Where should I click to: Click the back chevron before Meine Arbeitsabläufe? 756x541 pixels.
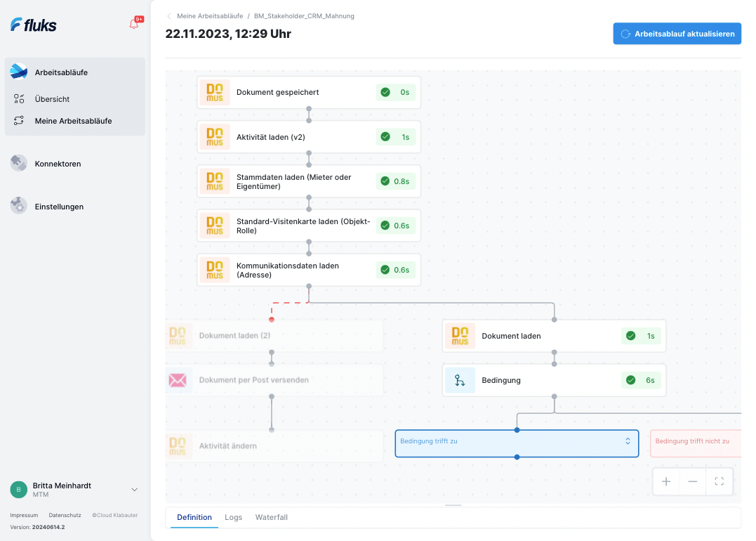click(x=168, y=16)
